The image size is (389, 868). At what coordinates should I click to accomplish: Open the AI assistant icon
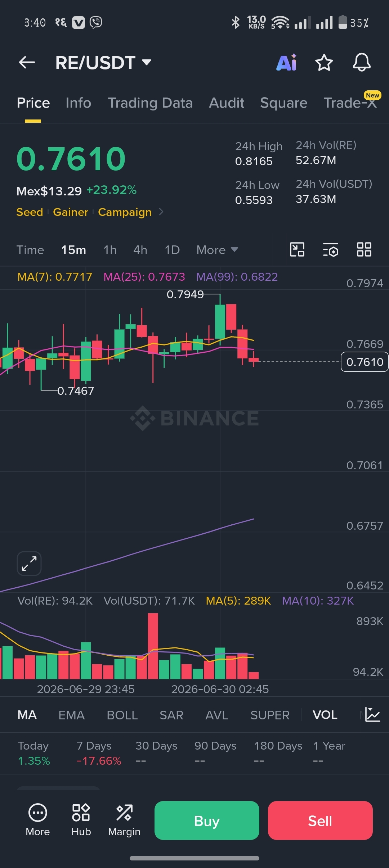click(x=287, y=62)
